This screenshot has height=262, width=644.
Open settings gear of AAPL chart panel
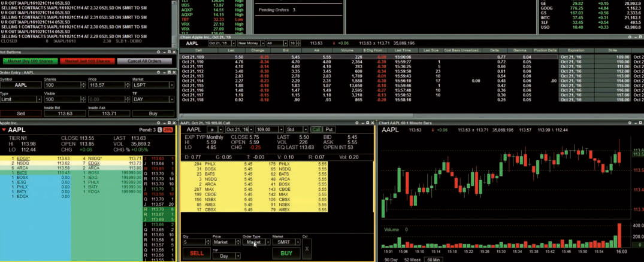point(629,123)
